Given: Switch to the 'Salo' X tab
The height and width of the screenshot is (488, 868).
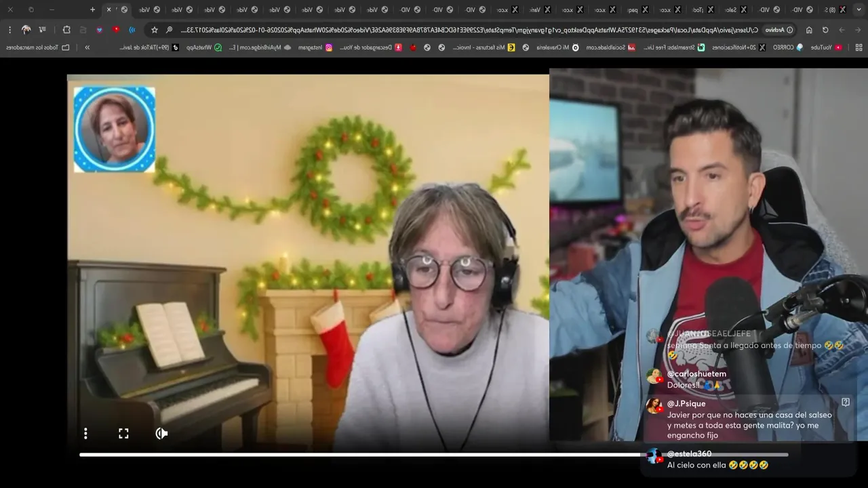Looking at the screenshot, I should pos(736,9).
